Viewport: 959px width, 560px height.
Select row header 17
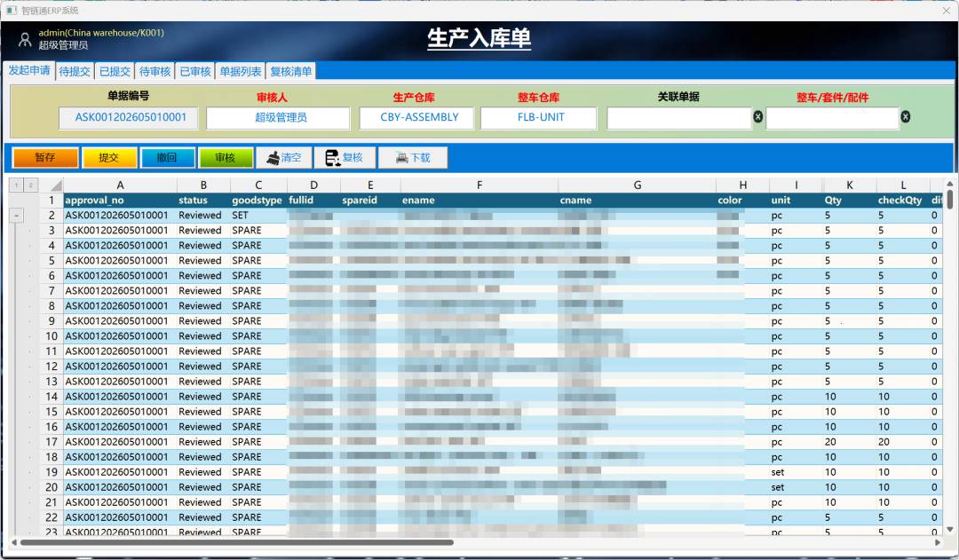coord(52,442)
